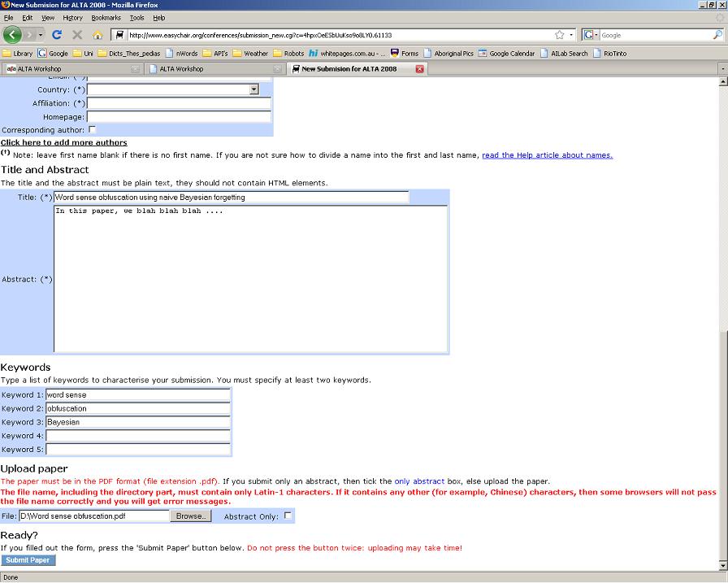
Task: Click the search magnifier icon
Action: pyautogui.click(x=717, y=35)
